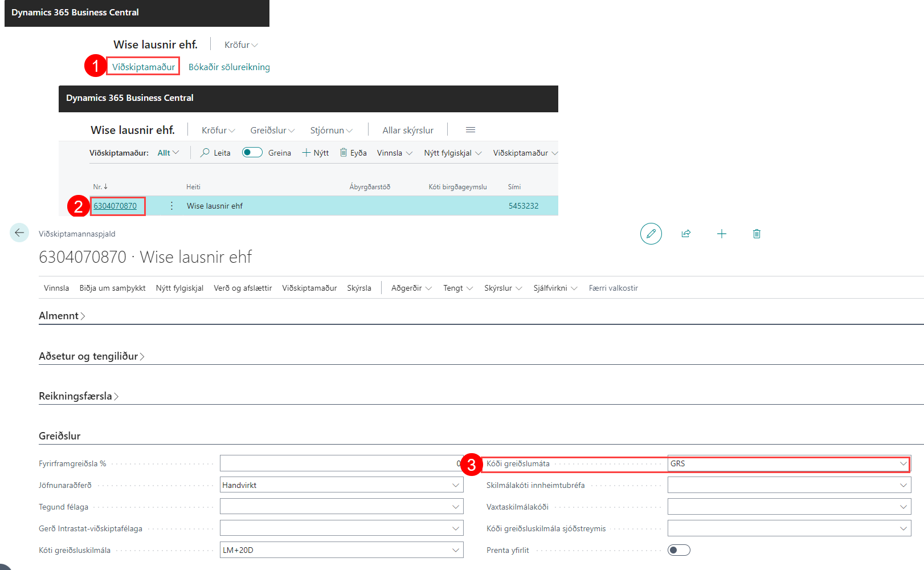Click the plus icon to add new
Screen dimensions: 924x570
[721, 234]
